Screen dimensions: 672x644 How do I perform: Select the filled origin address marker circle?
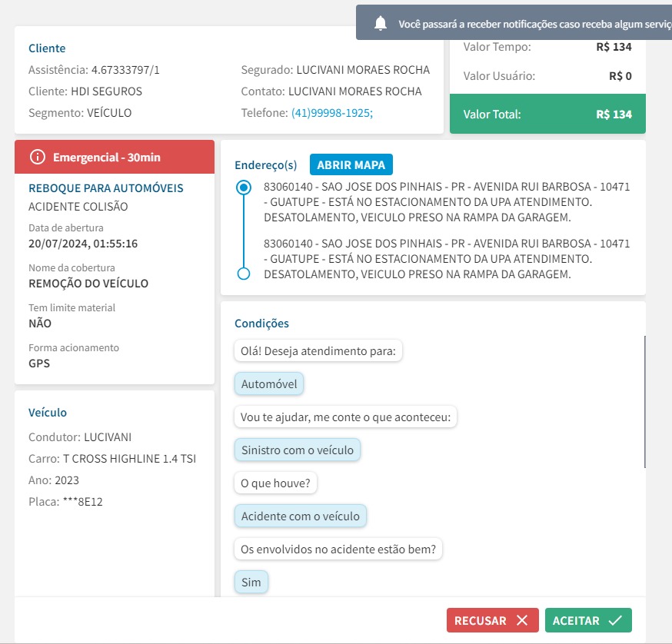244,187
